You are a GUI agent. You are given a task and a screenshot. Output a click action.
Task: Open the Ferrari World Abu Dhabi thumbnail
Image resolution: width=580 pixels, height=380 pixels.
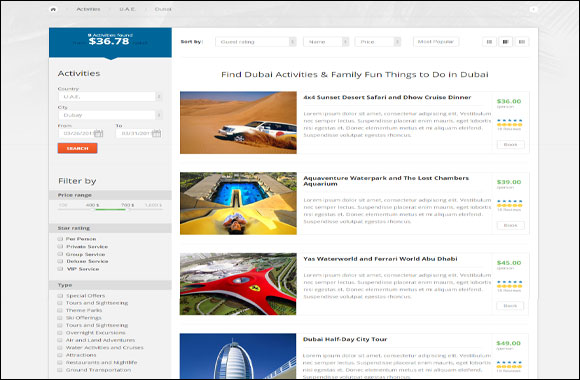[238, 284]
